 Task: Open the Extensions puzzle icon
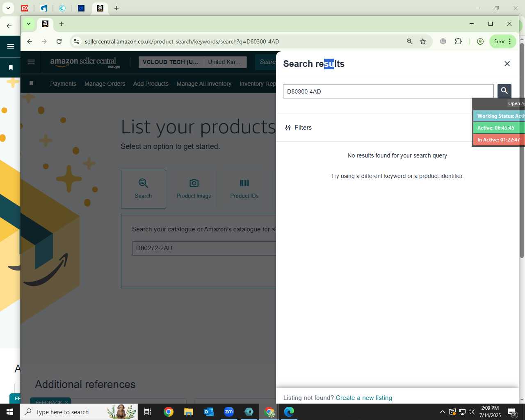458,41
